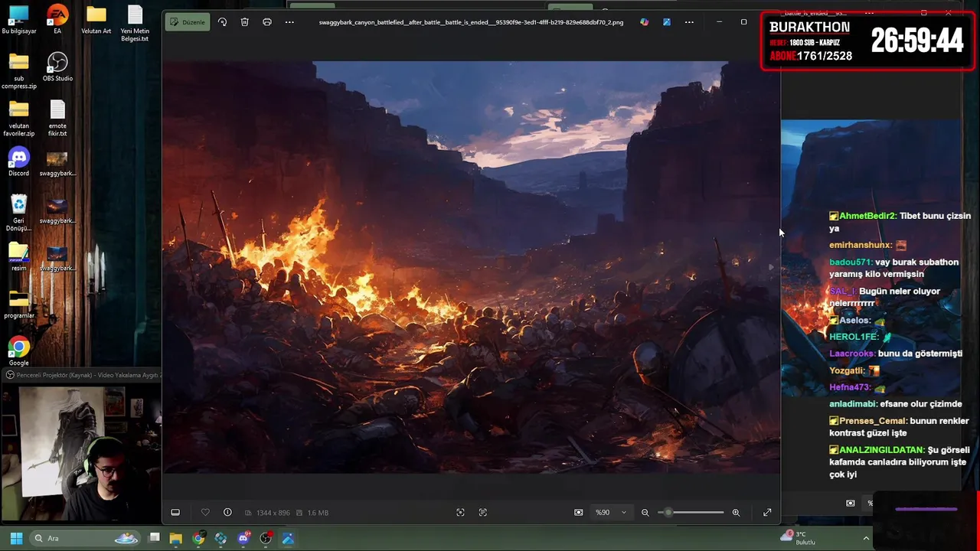The image size is (980, 551).
Task: Show hidden system tray icons
Action: click(866, 539)
